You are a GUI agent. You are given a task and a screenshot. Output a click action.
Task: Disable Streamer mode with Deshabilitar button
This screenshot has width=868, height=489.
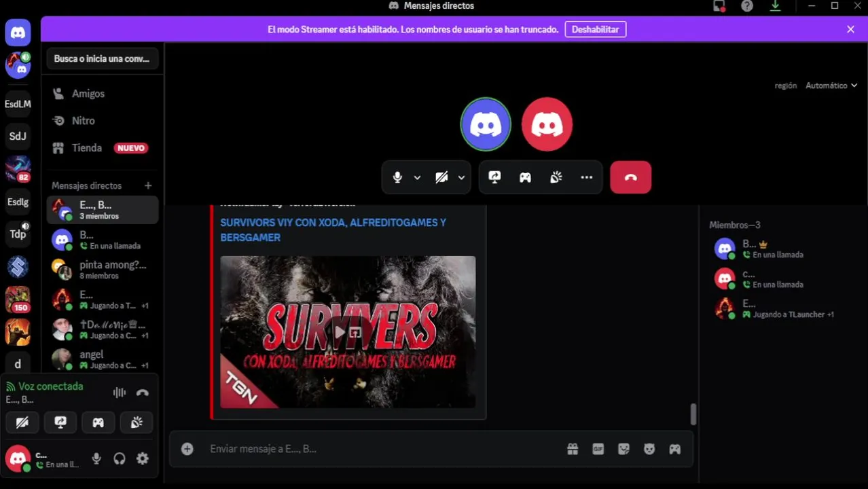coord(595,29)
